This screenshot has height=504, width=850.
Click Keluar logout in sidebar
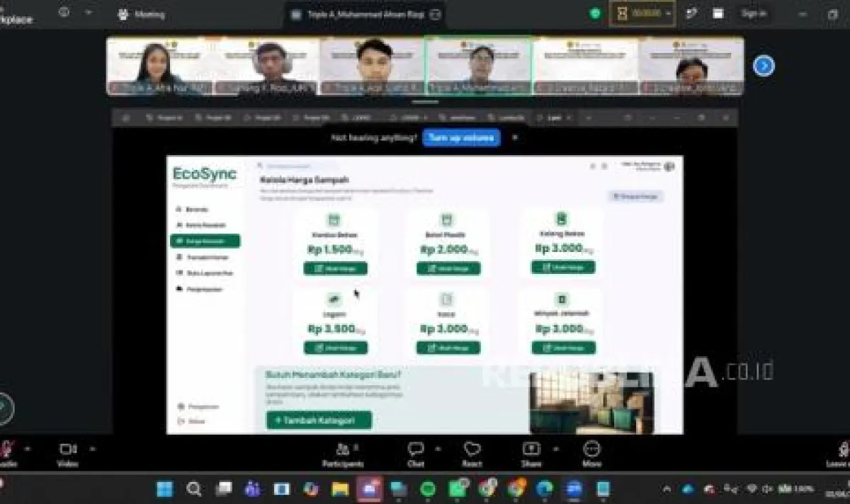click(x=192, y=421)
